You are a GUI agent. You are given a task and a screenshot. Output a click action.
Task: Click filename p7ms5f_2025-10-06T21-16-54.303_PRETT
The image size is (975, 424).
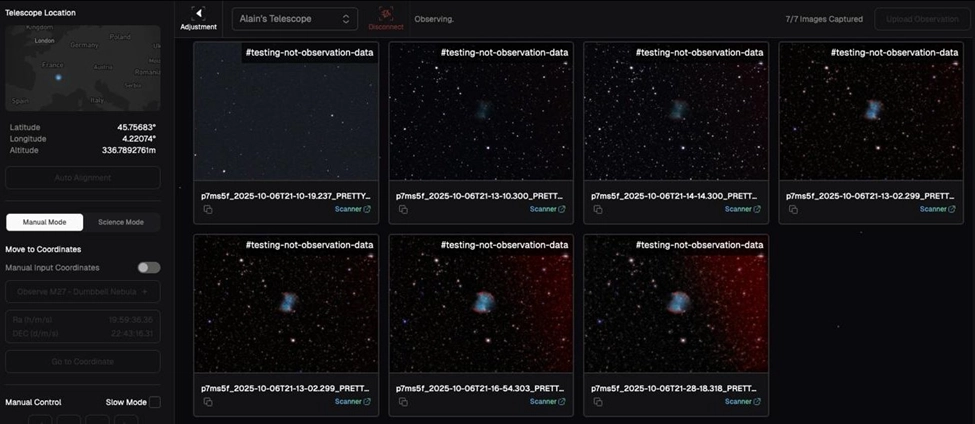[x=481, y=388]
